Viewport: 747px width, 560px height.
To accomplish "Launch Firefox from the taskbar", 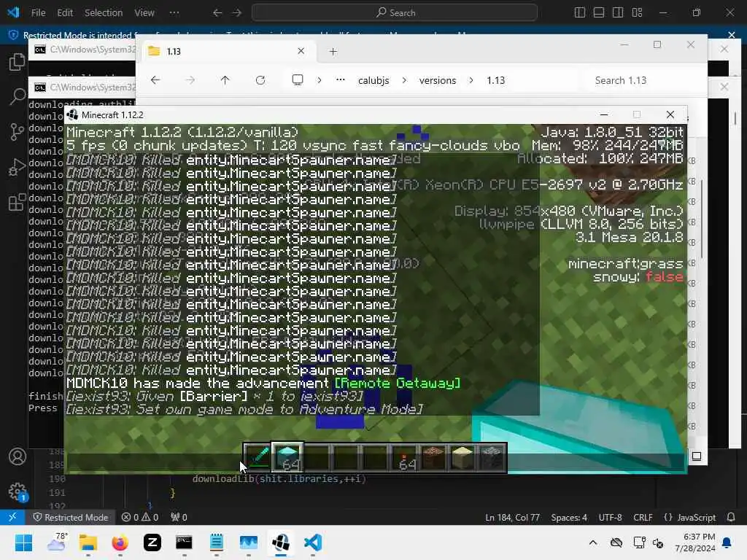I will (120, 542).
